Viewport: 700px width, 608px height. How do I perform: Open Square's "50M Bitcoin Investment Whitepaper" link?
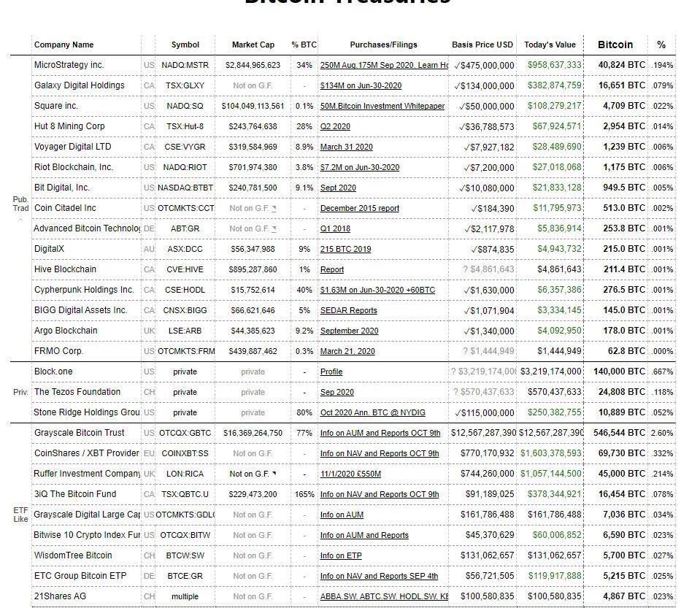click(382, 107)
